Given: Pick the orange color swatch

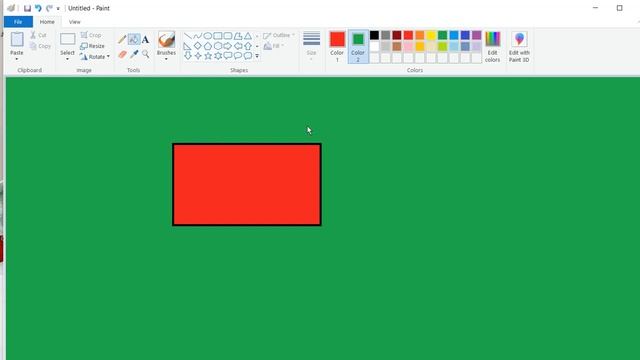Looking at the screenshot, I should click(420, 36).
